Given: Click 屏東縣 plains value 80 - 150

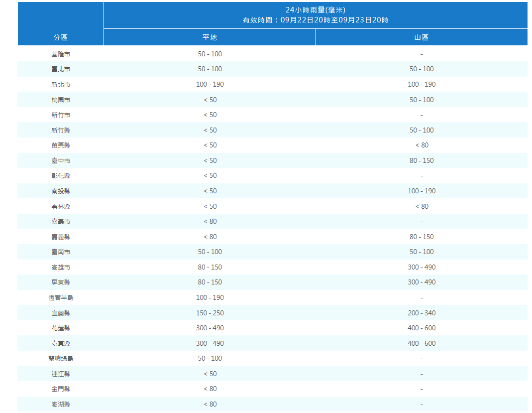Looking at the screenshot, I should (210, 282).
